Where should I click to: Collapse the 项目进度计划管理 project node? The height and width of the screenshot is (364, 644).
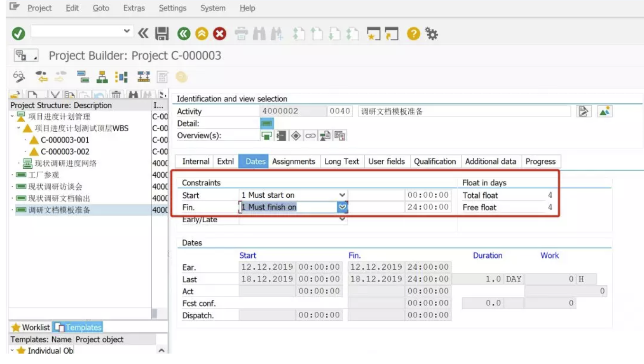pos(13,117)
